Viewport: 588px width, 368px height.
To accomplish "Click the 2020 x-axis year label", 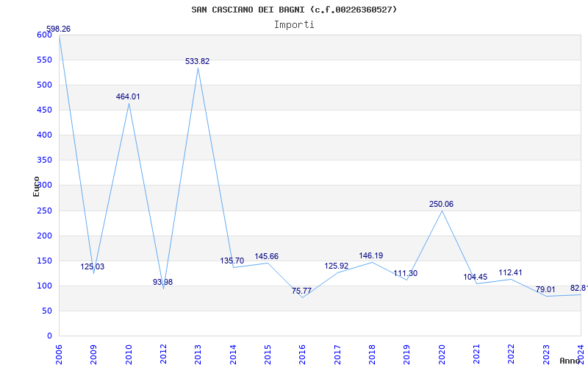I will point(442,355).
